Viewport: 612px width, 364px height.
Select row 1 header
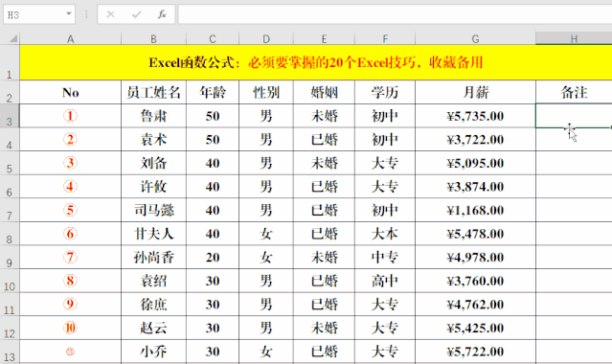[10, 62]
